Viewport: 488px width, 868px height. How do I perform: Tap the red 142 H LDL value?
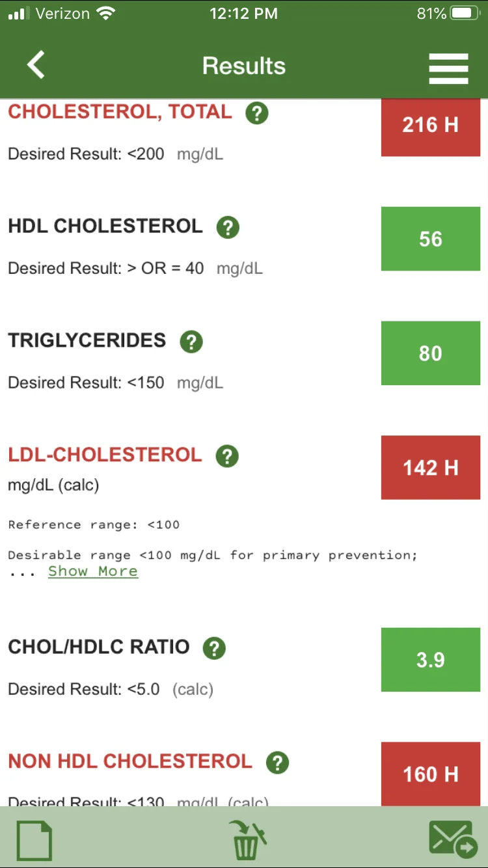[x=431, y=468]
